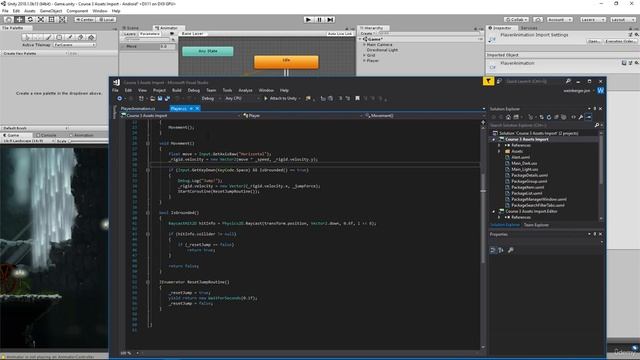The image size is (640, 360).
Task: Select Unity's Scale tool in the toolbar
Action: coord(41,19)
